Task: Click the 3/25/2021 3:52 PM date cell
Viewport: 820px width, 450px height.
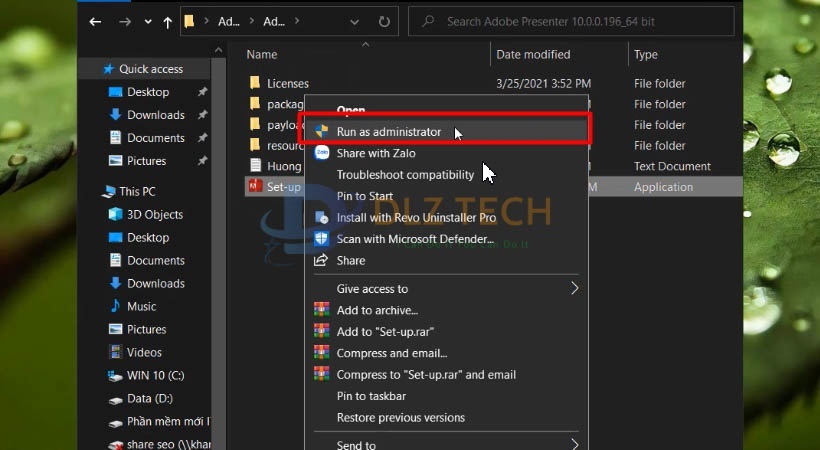Action: 543,83
